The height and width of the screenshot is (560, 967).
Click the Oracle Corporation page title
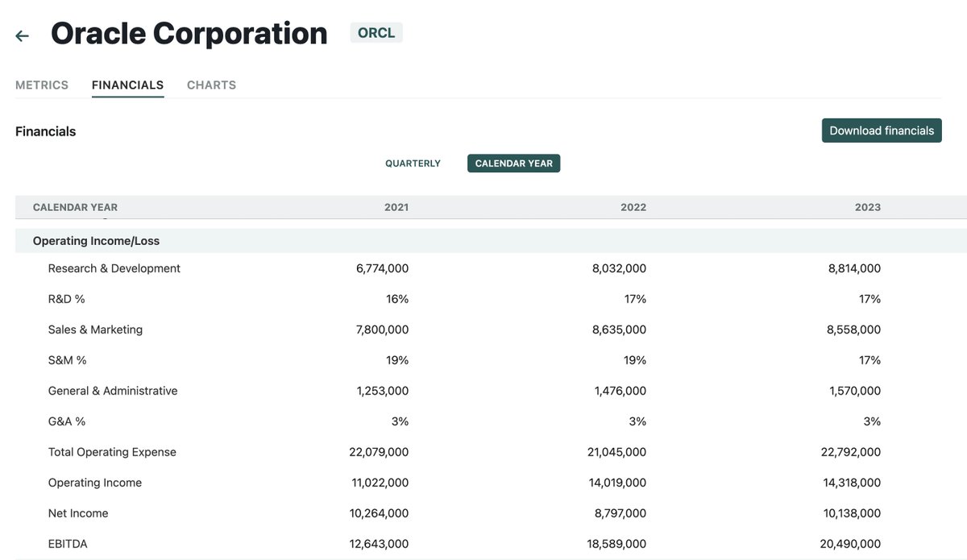coord(189,34)
